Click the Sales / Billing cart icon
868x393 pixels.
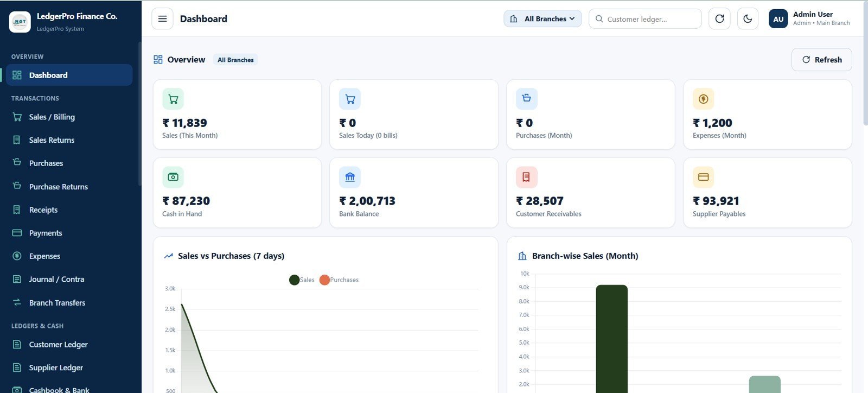pos(17,117)
